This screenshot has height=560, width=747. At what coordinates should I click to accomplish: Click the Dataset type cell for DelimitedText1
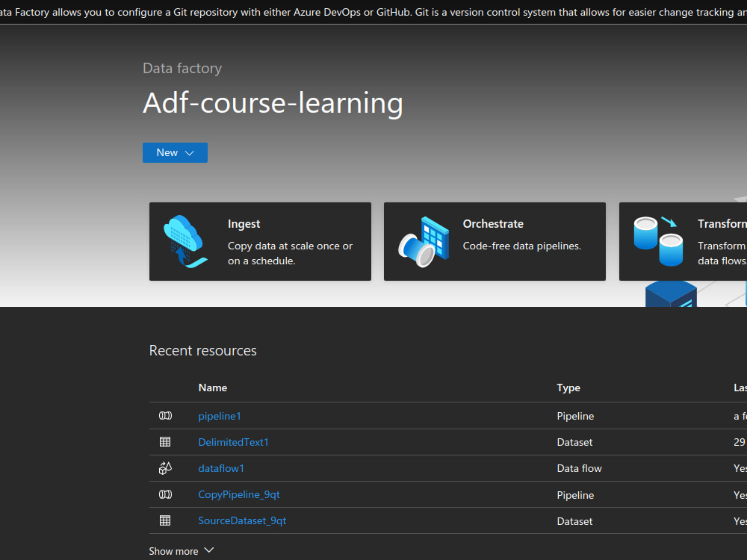click(574, 442)
